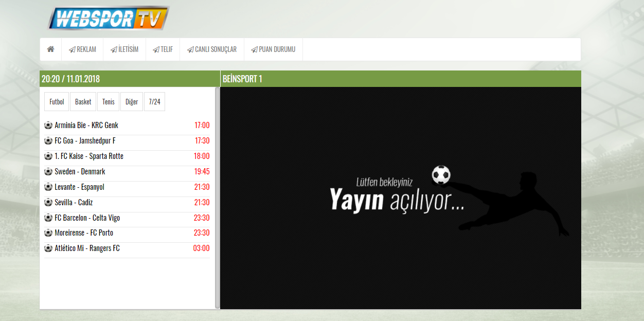Watch the Levante - Espanyol match
The width and height of the screenshot is (644, 321).
tap(79, 187)
